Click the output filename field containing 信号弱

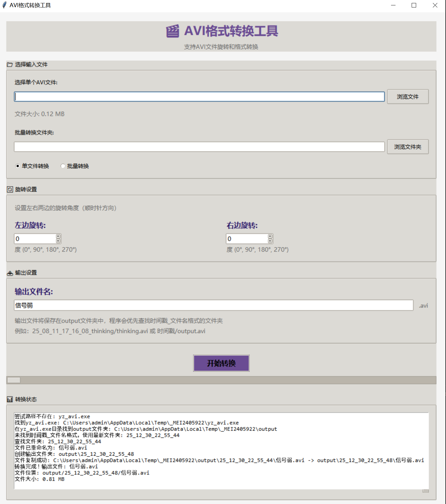(214, 305)
